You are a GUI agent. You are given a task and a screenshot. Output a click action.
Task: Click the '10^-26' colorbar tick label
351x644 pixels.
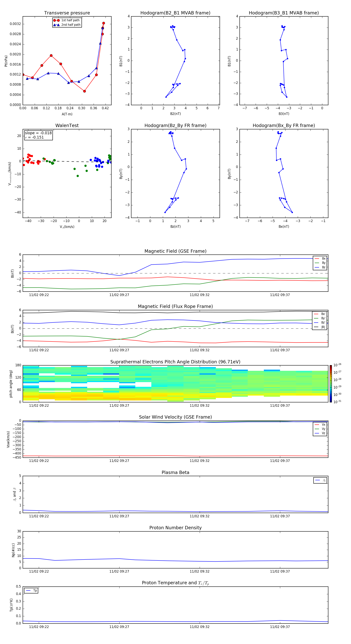pos(337,365)
